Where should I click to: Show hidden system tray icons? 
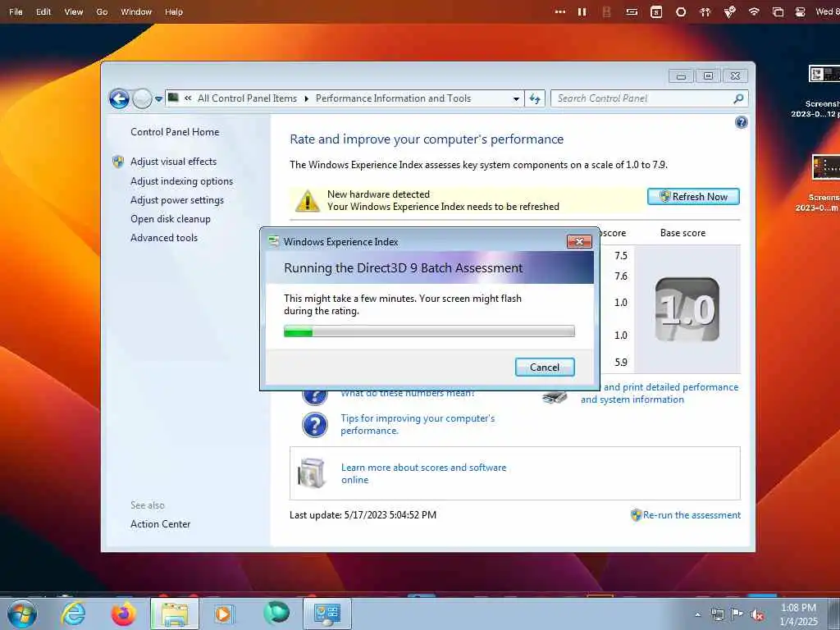click(x=697, y=614)
